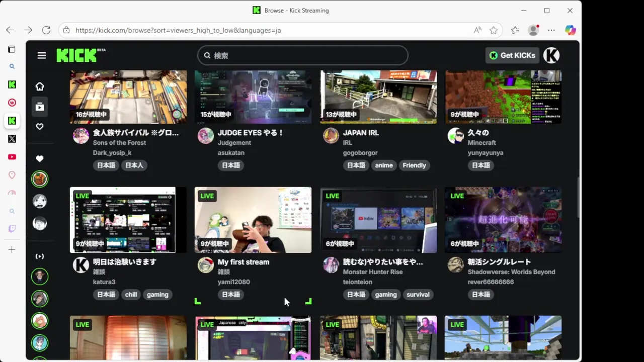This screenshot has width=644, height=362.
Task: Open the user profile K avatar
Action: pyautogui.click(x=551, y=55)
